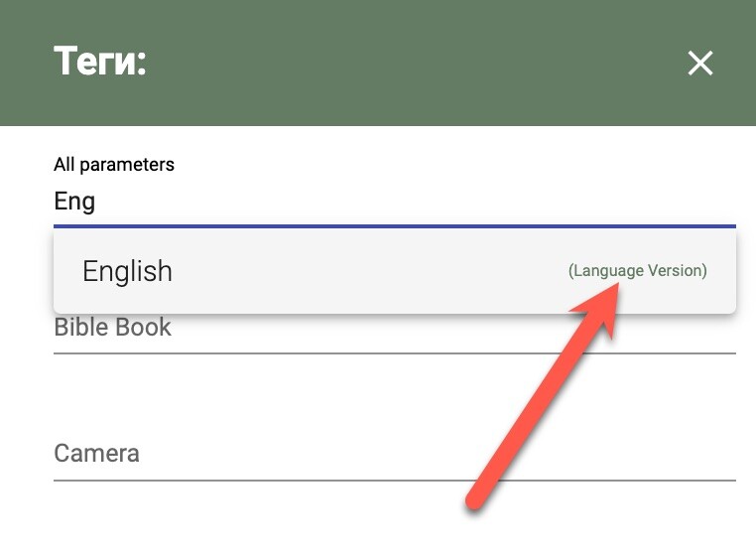Select the English autocomplete suggestion
The height and width of the screenshot is (558, 756).
point(394,271)
